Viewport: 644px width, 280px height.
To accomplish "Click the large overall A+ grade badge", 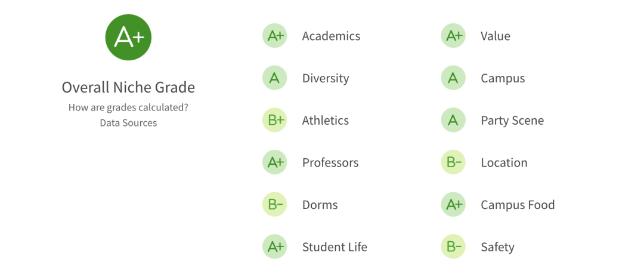I will tap(128, 37).
